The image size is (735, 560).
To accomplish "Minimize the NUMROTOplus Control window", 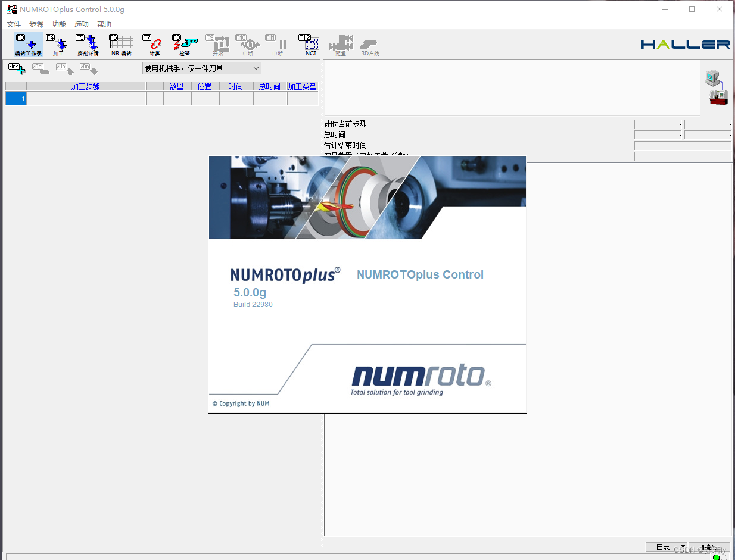I will point(665,9).
